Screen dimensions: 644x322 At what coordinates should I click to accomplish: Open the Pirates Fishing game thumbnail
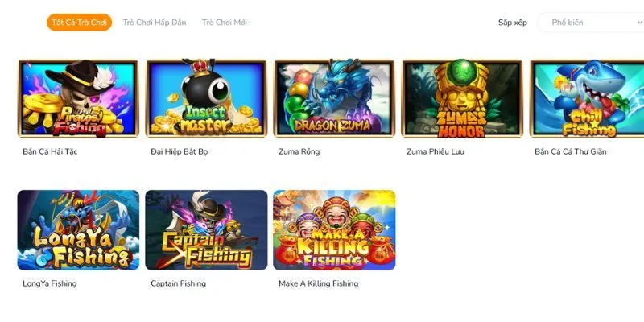[78, 99]
